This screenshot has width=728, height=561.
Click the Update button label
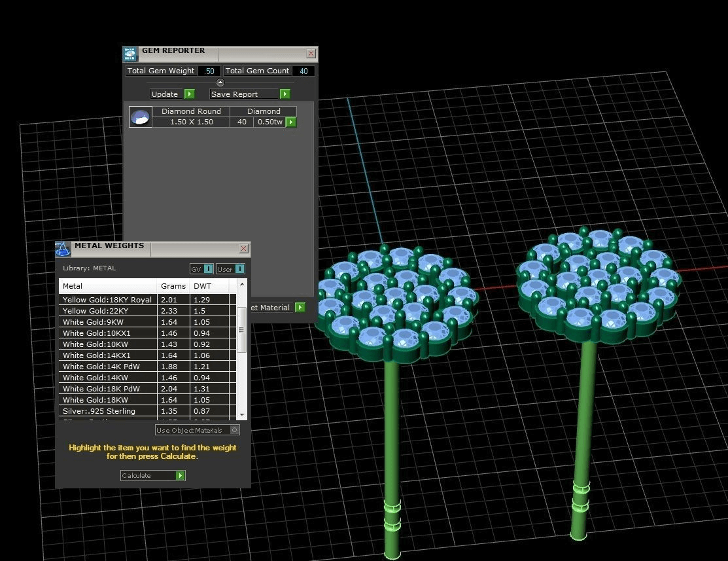tap(165, 94)
